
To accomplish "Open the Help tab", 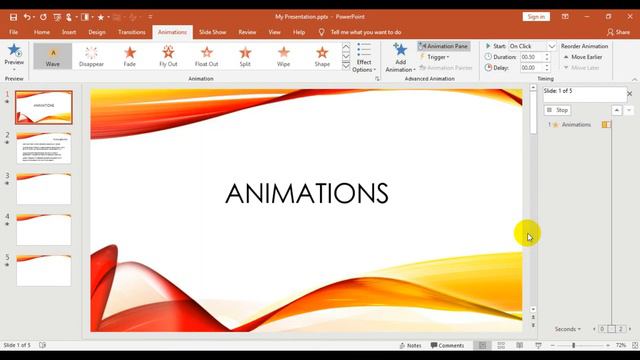I will coord(299,32).
